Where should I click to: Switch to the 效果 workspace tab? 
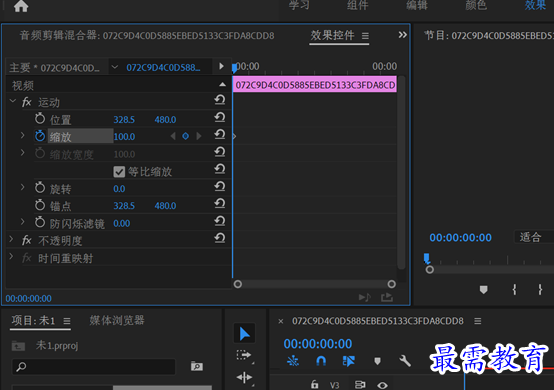coord(535,5)
